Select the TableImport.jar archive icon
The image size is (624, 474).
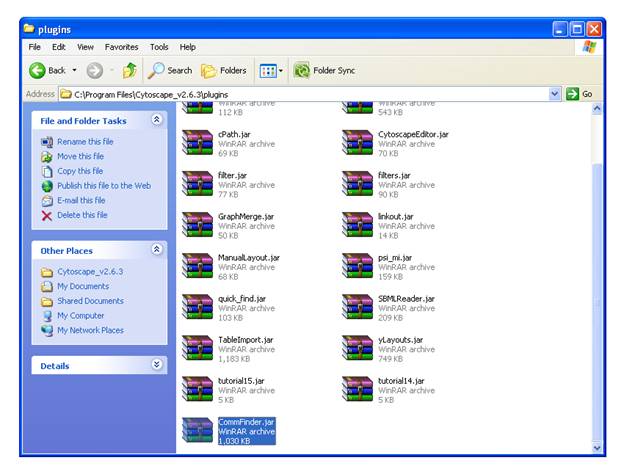pos(198,347)
